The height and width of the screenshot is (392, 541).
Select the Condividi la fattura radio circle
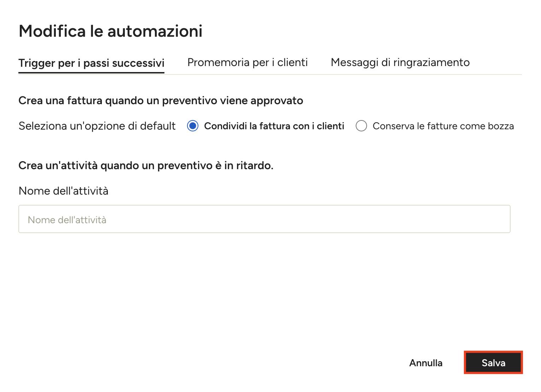click(193, 126)
